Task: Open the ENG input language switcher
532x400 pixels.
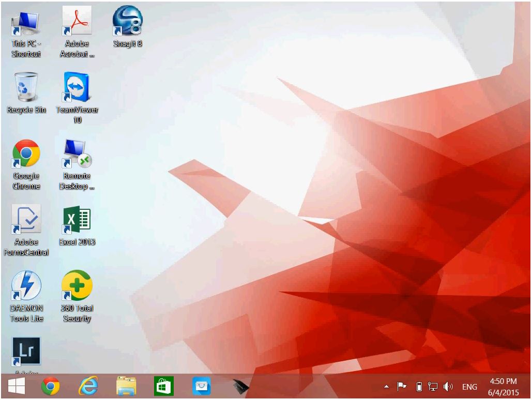Action: 469,387
